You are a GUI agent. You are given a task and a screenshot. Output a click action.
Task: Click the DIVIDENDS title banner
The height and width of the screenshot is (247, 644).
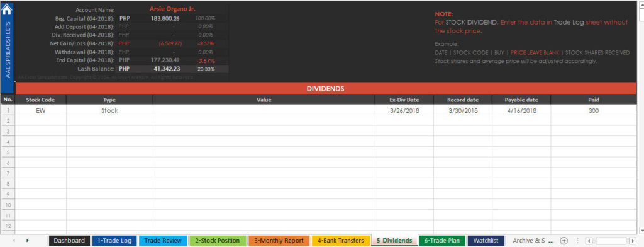tap(325, 88)
